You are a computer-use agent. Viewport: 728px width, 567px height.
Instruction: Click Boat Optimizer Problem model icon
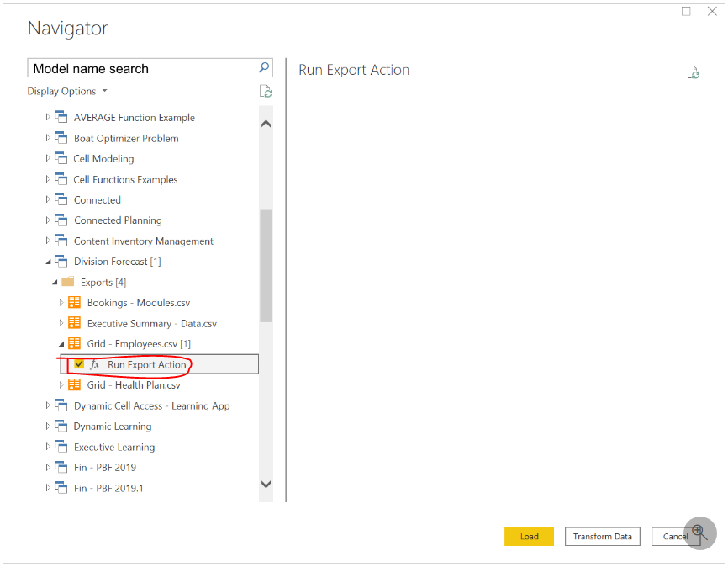pyautogui.click(x=61, y=138)
